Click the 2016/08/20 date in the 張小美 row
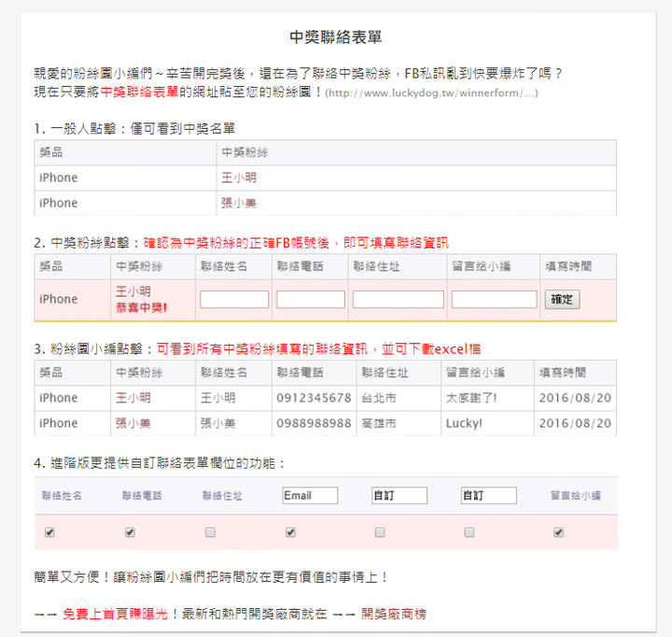This screenshot has height=637, width=672. (x=575, y=423)
